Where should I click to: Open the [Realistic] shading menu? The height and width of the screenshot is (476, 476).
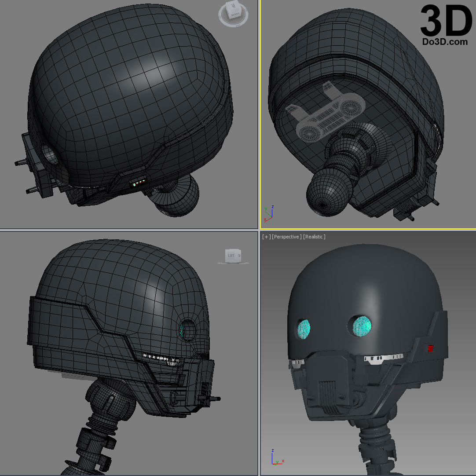click(314, 237)
